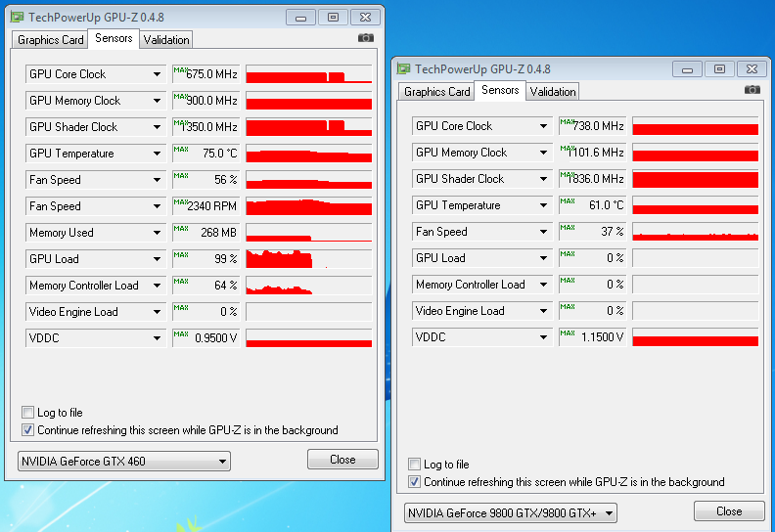Open the Fan Speed percent dropdown in the GTX 460 window
Viewport: 775px width, 532px height.
[x=95, y=180]
